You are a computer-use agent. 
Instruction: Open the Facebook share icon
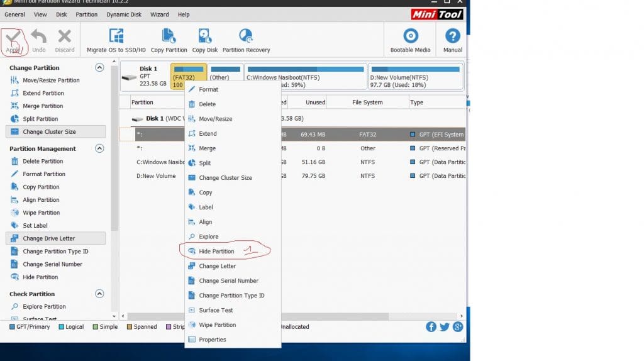click(x=431, y=326)
